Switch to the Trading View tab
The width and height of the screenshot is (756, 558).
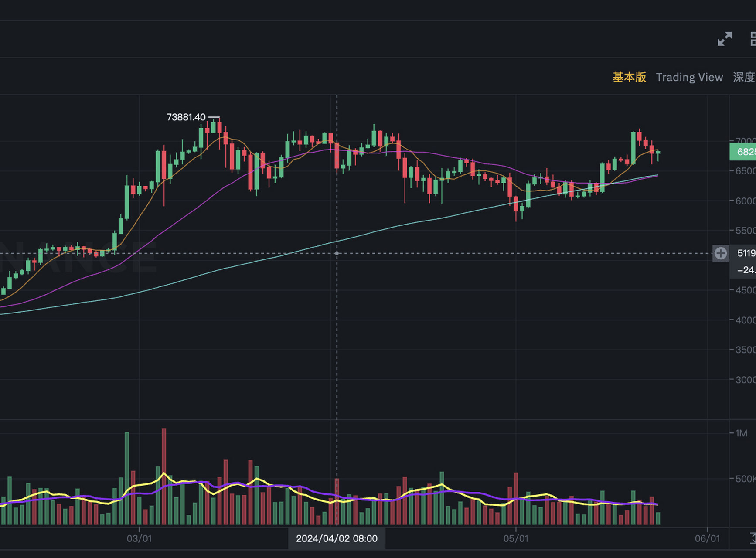(689, 77)
